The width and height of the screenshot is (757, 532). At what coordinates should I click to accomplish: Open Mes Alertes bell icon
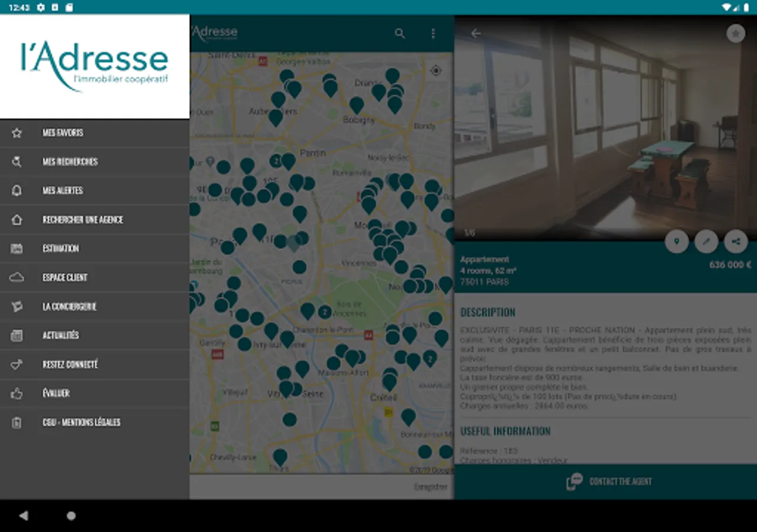click(17, 191)
